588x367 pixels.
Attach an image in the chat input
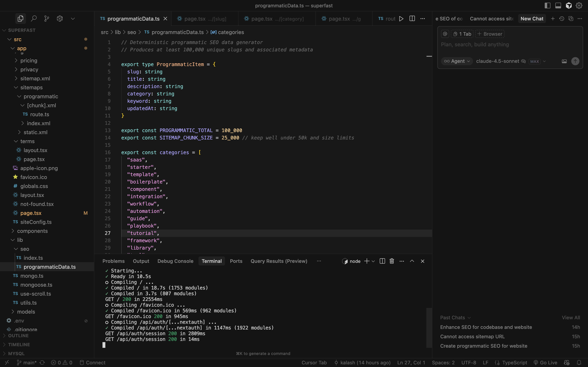coord(564,61)
